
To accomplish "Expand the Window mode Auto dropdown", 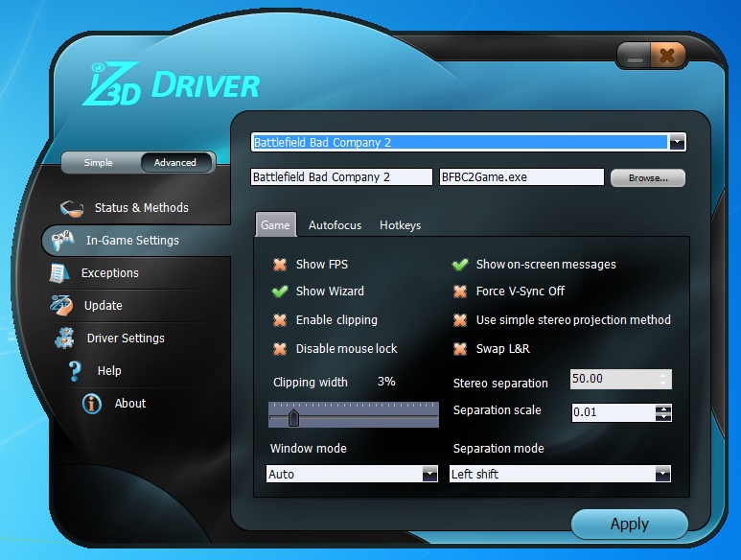I will click(429, 474).
